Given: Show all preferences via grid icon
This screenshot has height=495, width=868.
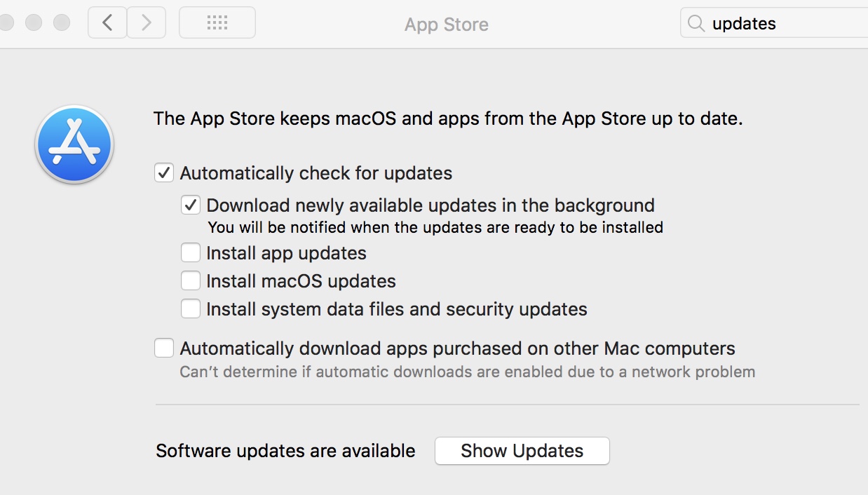Looking at the screenshot, I should 217,23.
